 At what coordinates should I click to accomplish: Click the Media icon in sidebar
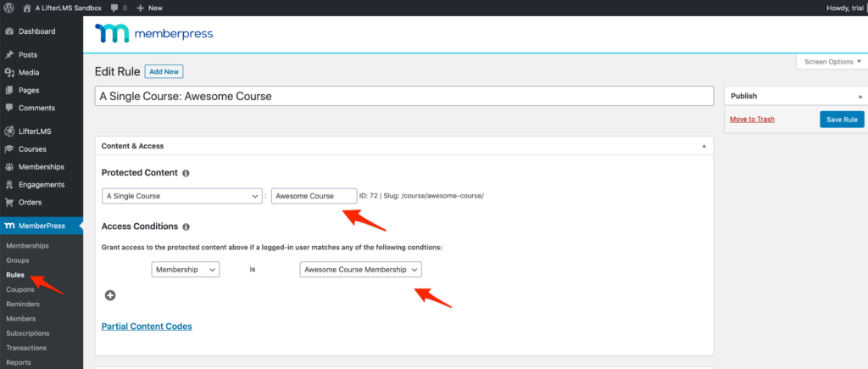[x=8, y=73]
